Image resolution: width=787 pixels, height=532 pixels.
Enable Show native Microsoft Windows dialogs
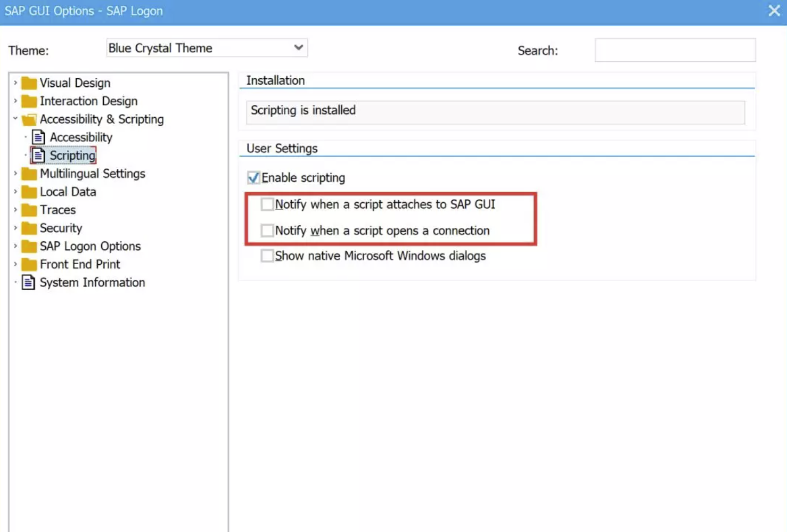pos(267,256)
